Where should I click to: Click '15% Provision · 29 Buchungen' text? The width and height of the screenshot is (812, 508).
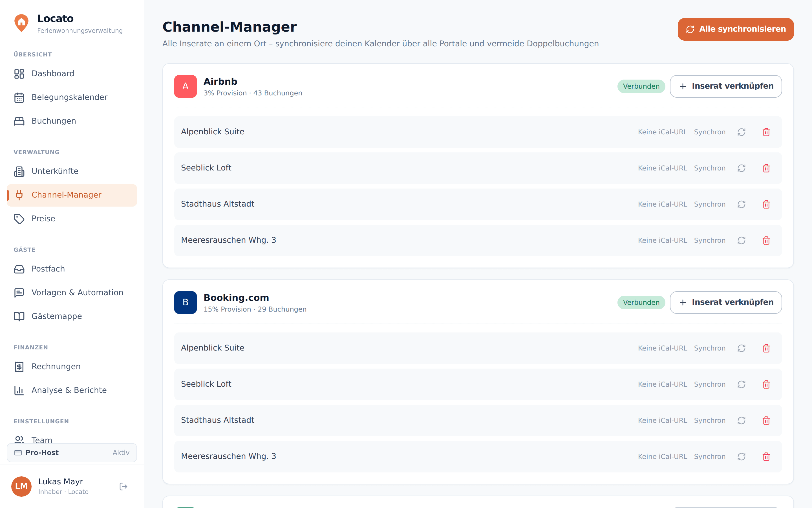[x=255, y=309]
